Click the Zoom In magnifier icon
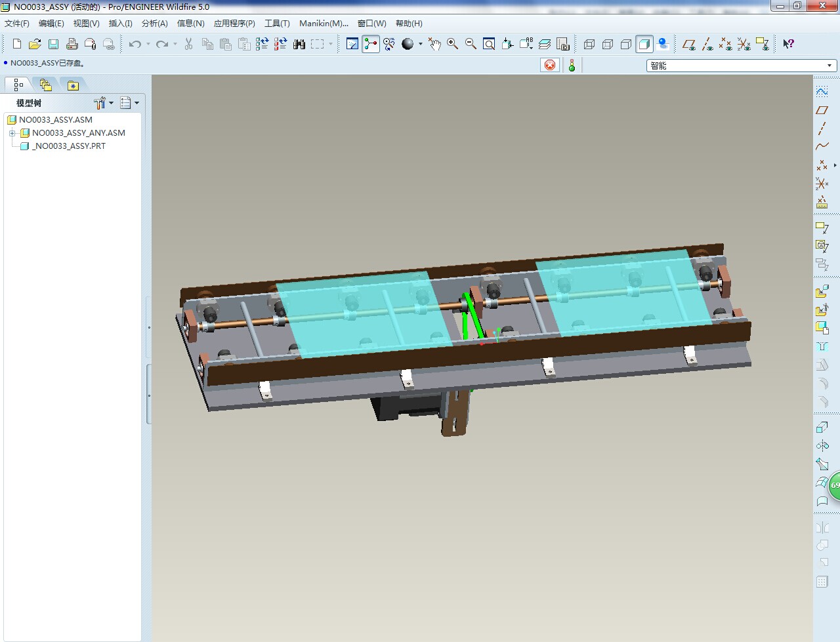 point(452,44)
